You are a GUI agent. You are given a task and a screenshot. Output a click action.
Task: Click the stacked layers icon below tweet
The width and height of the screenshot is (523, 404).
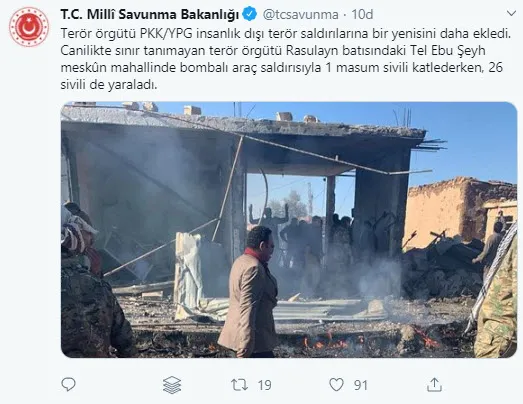[x=172, y=385]
